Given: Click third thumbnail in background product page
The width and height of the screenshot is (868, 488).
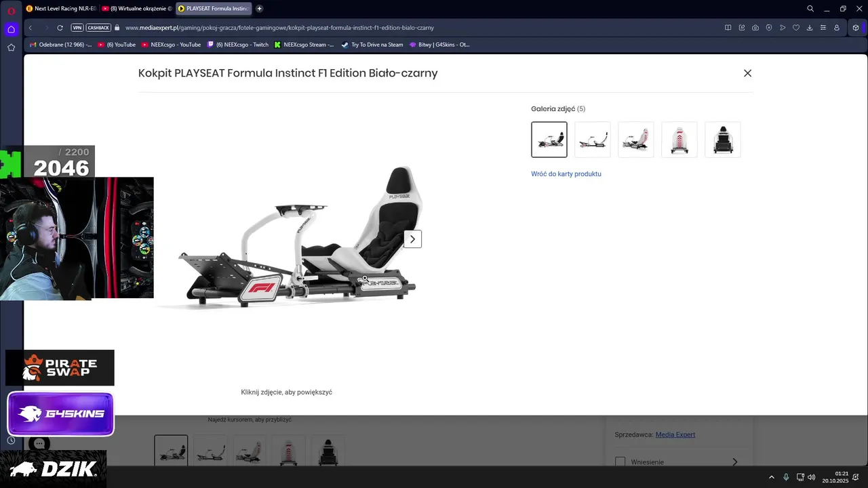Looking at the screenshot, I should [250, 451].
